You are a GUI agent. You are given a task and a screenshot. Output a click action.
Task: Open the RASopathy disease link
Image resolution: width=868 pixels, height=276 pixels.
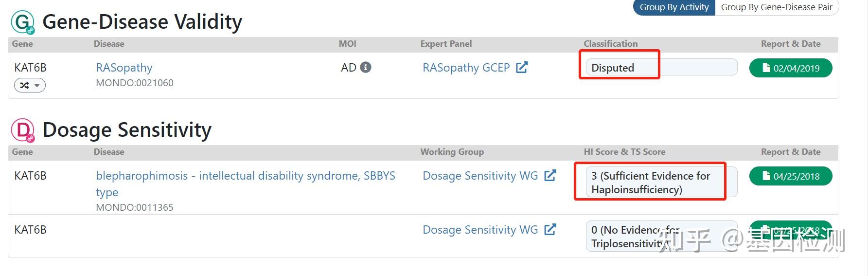(124, 68)
